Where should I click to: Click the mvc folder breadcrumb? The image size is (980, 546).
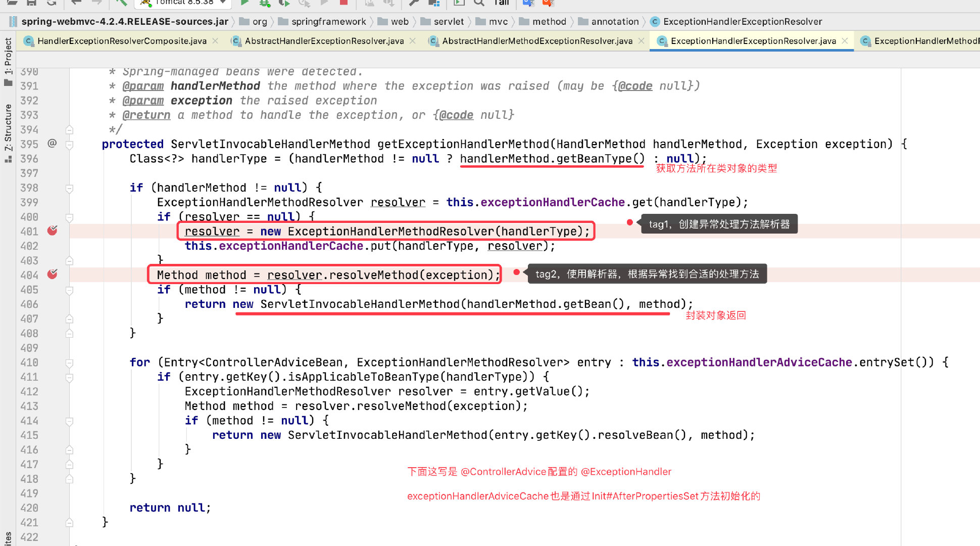(x=492, y=21)
